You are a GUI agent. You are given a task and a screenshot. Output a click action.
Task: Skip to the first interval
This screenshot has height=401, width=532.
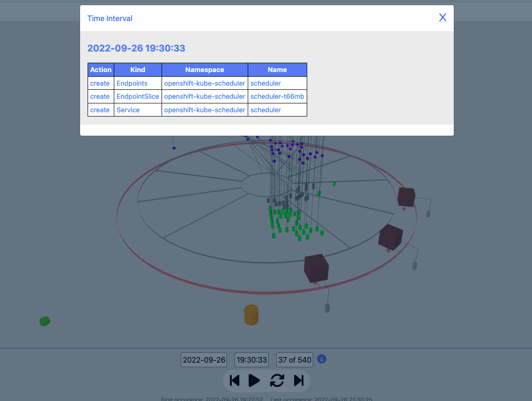(x=235, y=380)
